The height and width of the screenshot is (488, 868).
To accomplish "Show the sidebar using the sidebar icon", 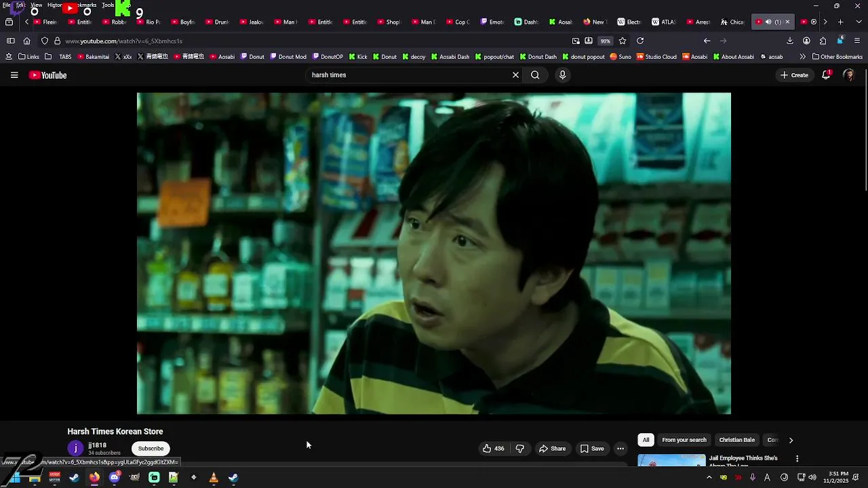I will pyautogui.click(x=10, y=41).
